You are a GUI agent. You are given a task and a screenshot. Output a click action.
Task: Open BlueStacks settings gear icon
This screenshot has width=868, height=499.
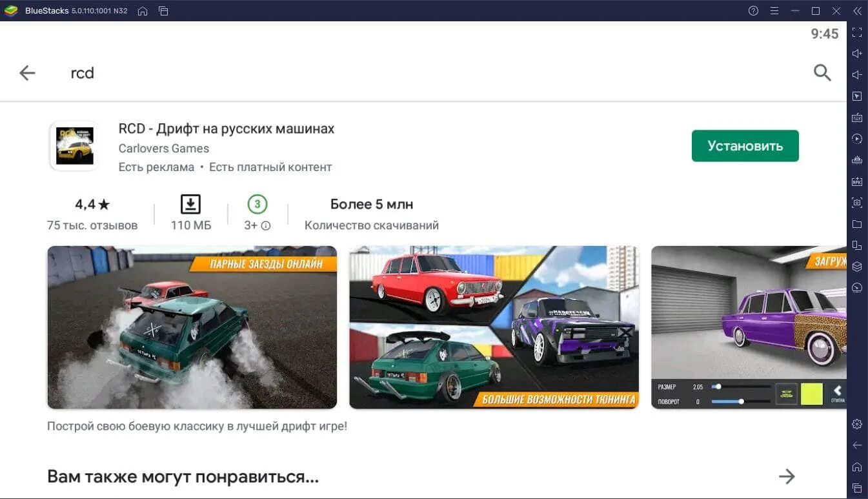[x=857, y=424]
